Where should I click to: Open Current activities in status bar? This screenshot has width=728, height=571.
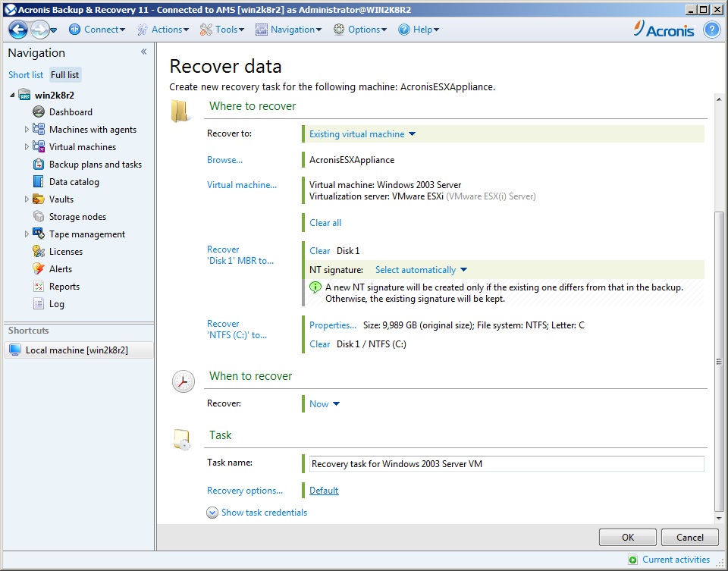click(669, 560)
